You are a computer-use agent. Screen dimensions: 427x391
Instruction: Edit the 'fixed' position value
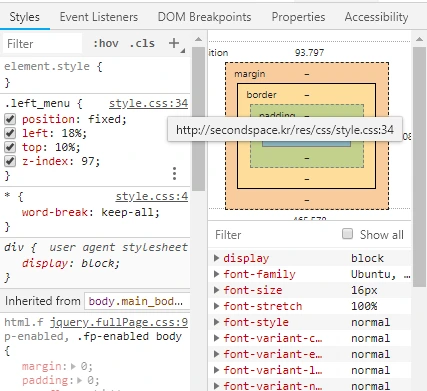pyautogui.click(x=105, y=119)
